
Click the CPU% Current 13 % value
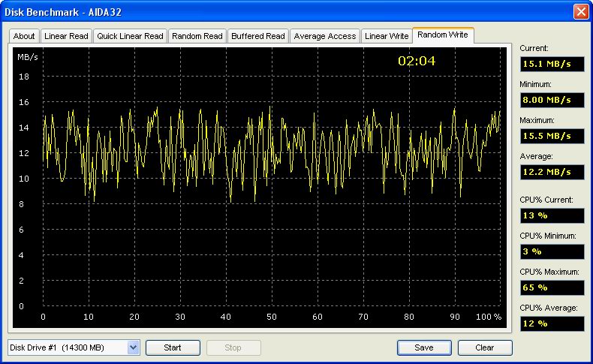tap(552, 215)
